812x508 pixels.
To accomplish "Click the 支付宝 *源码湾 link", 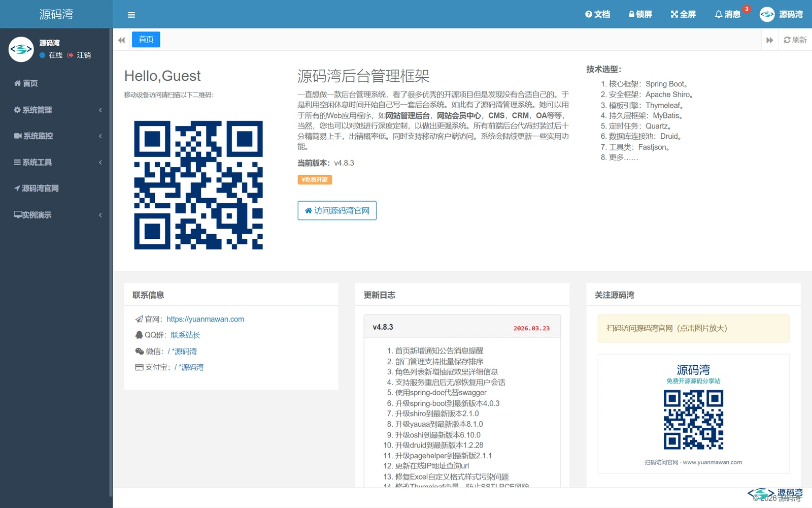I will click(189, 367).
